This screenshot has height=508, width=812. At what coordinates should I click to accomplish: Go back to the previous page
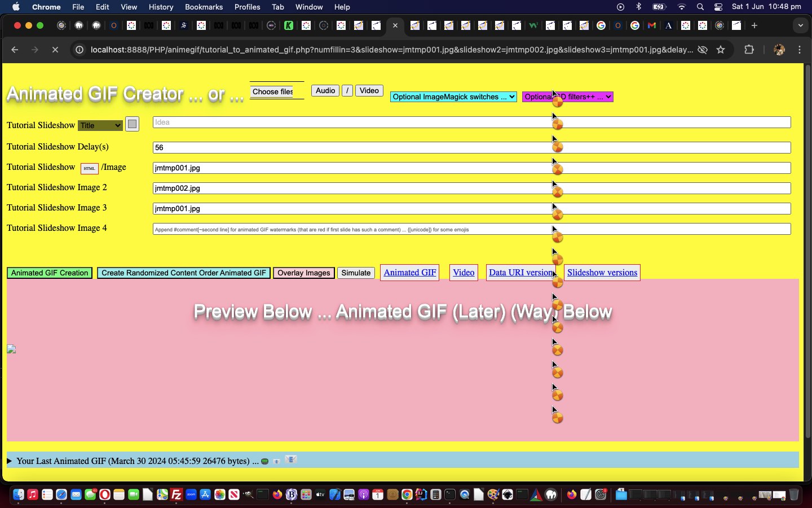[x=15, y=50]
